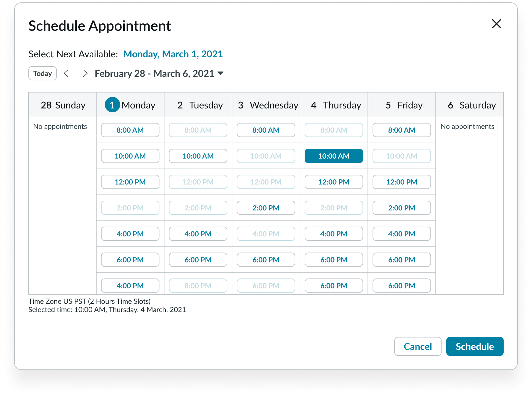Select 8:00 AM on Friday
The image size is (532, 396).
tap(401, 130)
